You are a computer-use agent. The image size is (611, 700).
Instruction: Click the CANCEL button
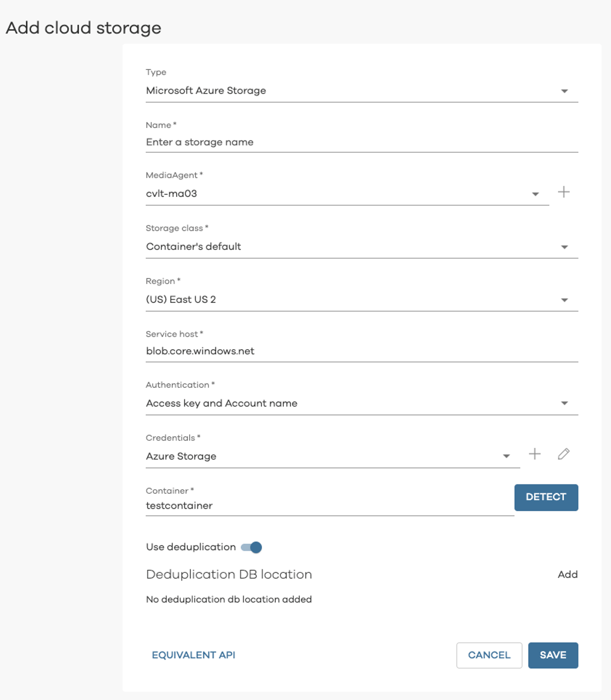click(x=489, y=655)
